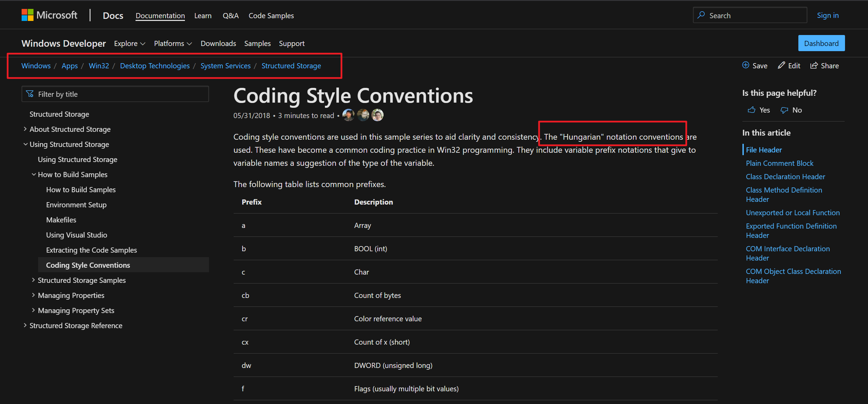Open the Platforms dropdown menu
The width and height of the screenshot is (868, 404).
point(173,44)
